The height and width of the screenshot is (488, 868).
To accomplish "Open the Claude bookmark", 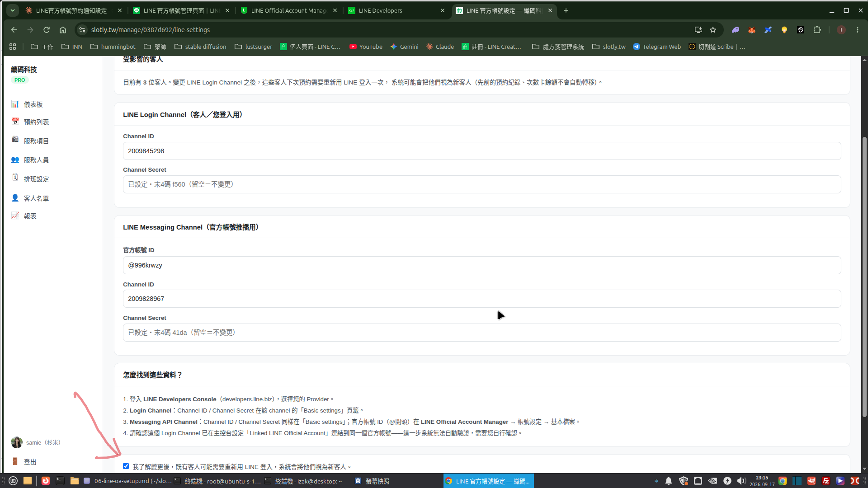I will point(440,47).
